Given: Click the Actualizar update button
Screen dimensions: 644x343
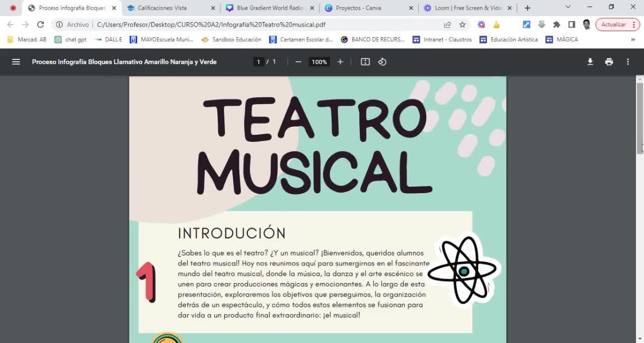Looking at the screenshot, I should point(617,24).
